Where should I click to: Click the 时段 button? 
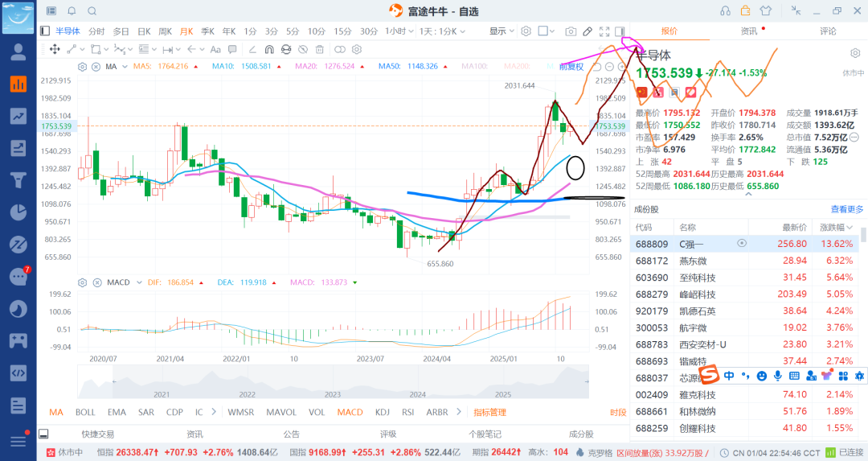pyautogui.click(x=618, y=412)
